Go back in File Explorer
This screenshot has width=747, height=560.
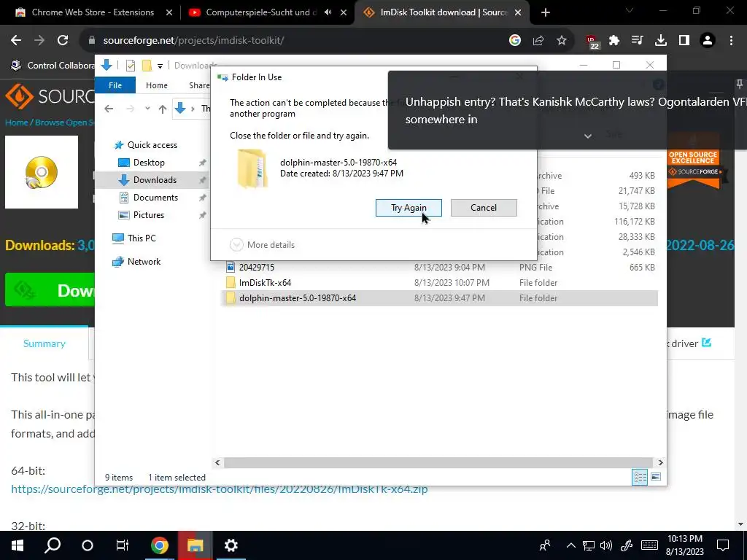(109, 109)
